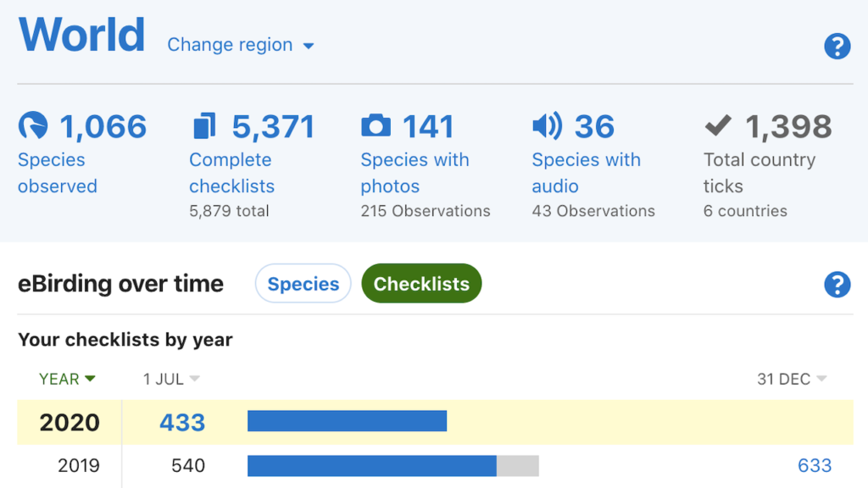
Task: Click the Species observed location icon
Action: 35,125
